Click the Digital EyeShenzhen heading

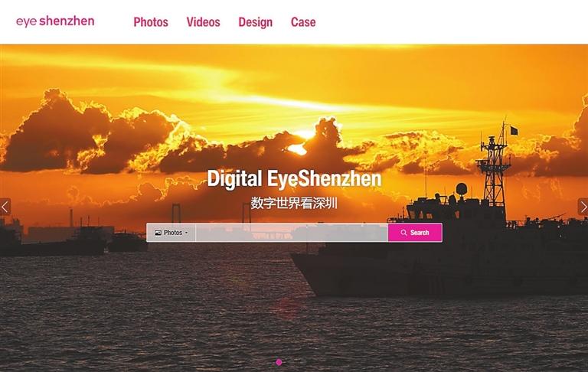[294, 178]
